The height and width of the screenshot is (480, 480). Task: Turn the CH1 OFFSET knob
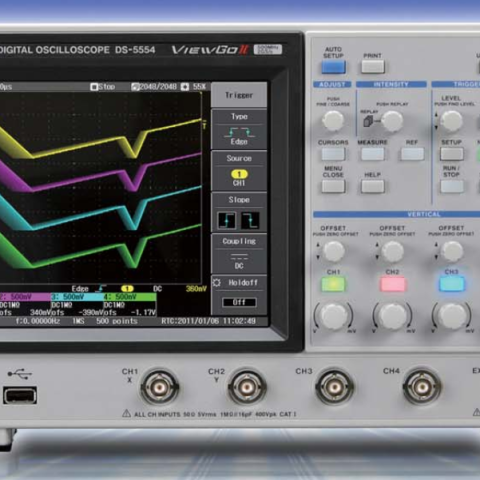pyautogui.click(x=334, y=251)
